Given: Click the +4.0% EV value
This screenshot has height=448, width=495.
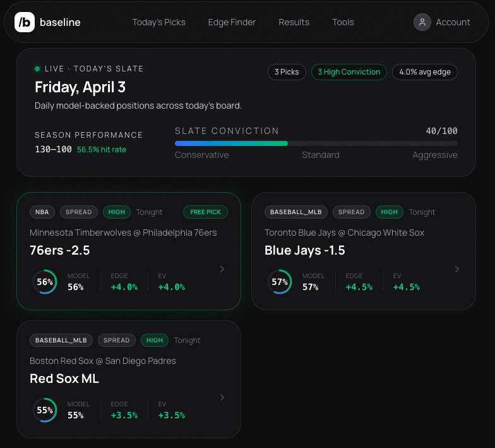Looking at the screenshot, I should tap(172, 287).
